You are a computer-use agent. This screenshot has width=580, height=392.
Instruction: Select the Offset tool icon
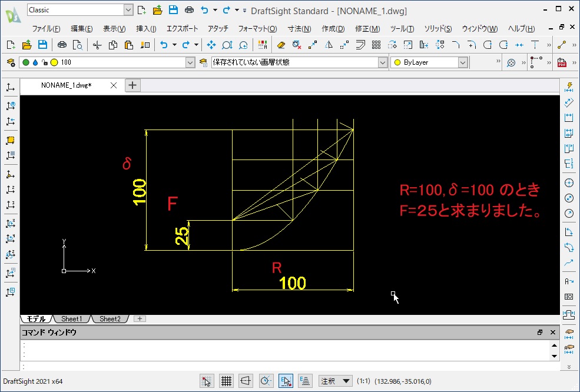point(360,45)
